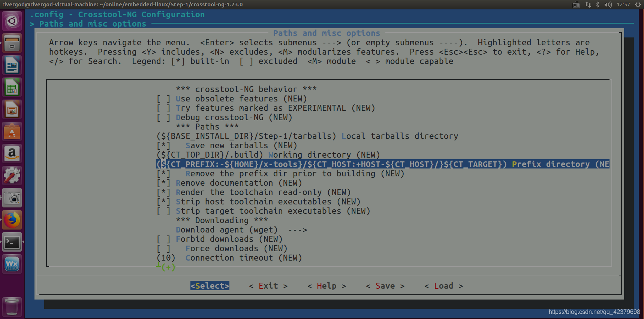The width and height of the screenshot is (644, 319).
Task: Click the < Load > button
Action: (444, 286)
